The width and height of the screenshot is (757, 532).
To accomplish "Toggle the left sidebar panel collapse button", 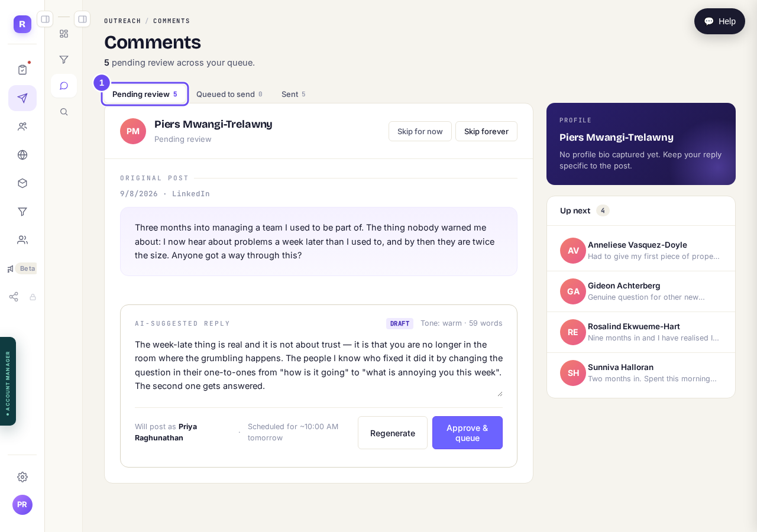I will coord(45,19).
